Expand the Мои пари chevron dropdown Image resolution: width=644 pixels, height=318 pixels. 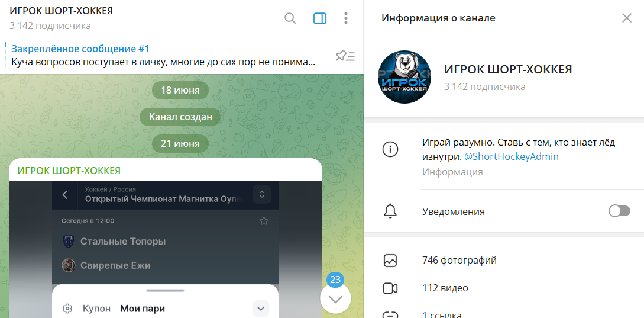coord(261,309)
